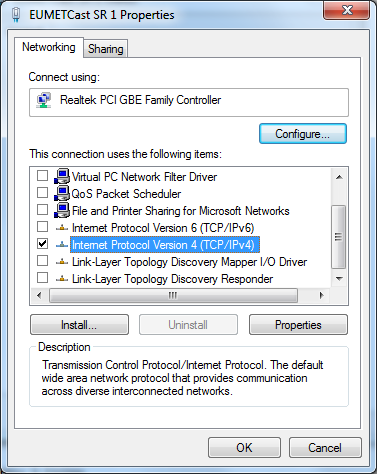Click the list's scroll up arrow
The image size is (377, 474).
point(339,177)
